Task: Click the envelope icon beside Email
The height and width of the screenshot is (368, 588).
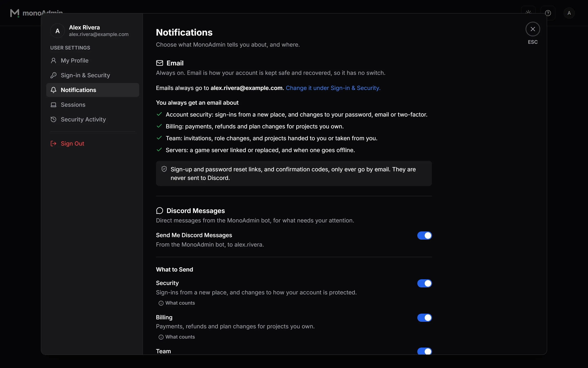Action: point(160,63)
